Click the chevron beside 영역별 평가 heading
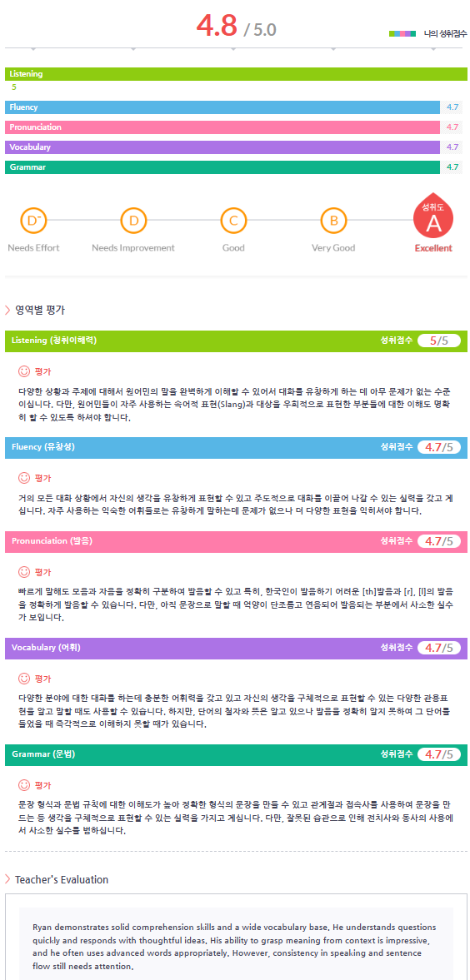The image size is (470, 980). coord(7,310)
